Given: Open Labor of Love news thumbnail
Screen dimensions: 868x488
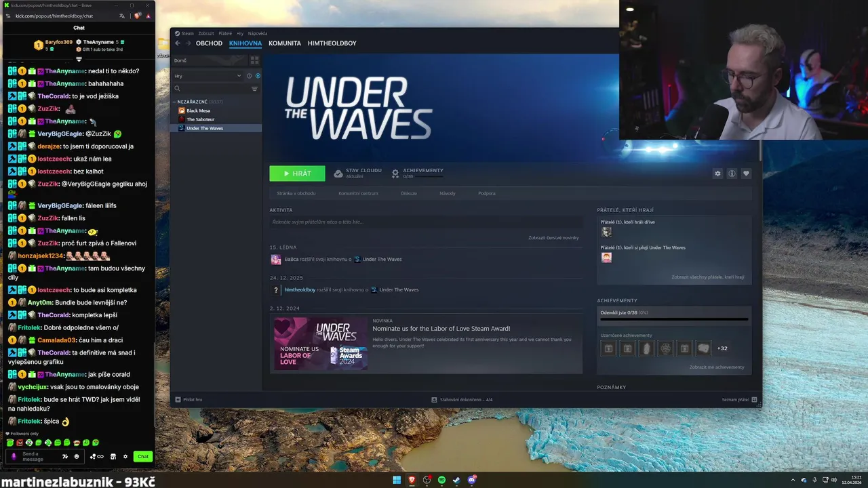Looking at the screenshot, I should tap(321, 343).
